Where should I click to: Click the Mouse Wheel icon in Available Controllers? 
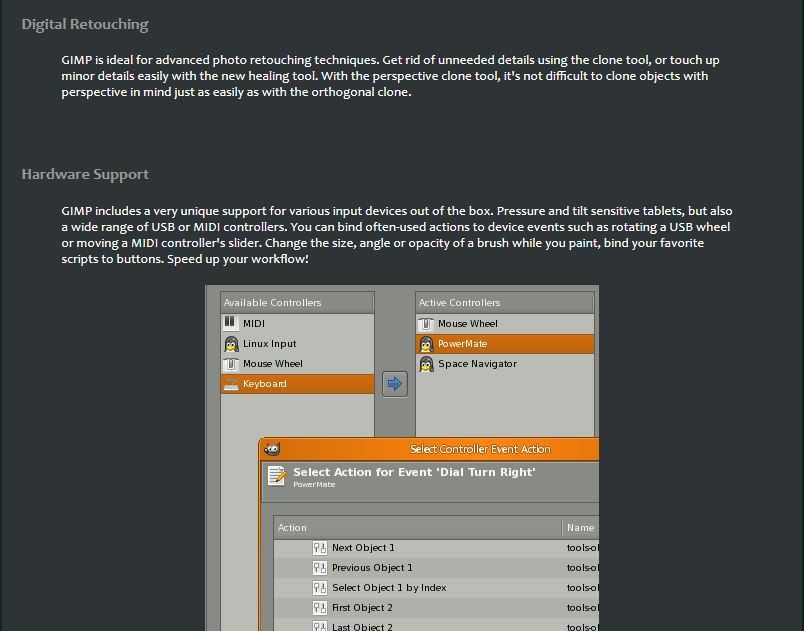point(231,364)
